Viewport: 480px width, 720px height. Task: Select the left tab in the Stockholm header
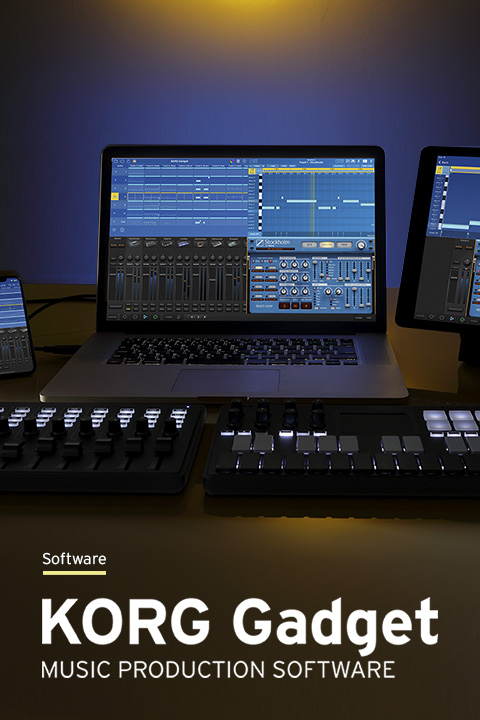click(310, 245)
